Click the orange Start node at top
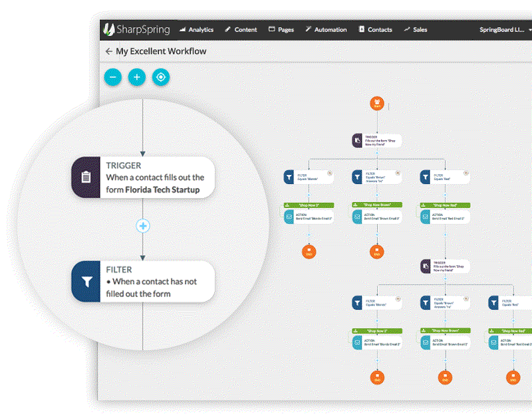Image resolution: width=532 pixels, height=414 pixels. pyautogui.click(x=377, y=104)
